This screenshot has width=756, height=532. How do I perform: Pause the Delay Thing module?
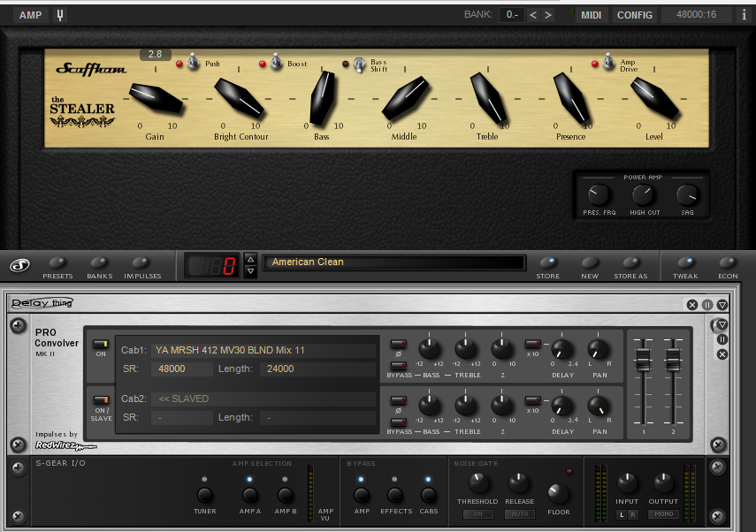[x=707, y=305]
